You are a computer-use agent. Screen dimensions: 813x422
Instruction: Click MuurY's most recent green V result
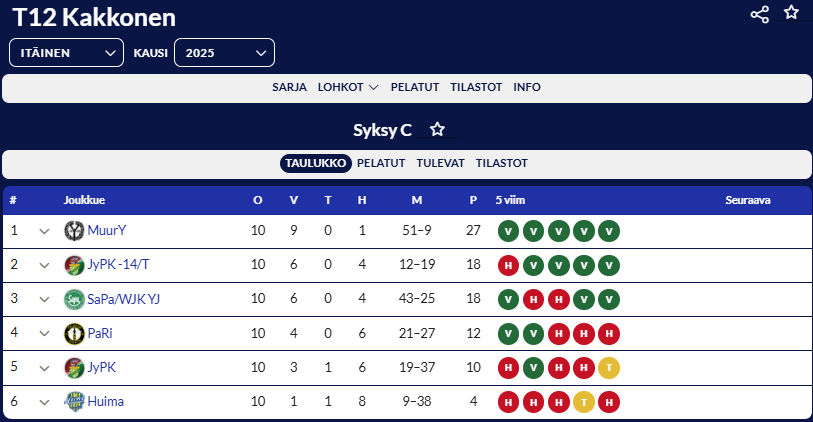608,231
